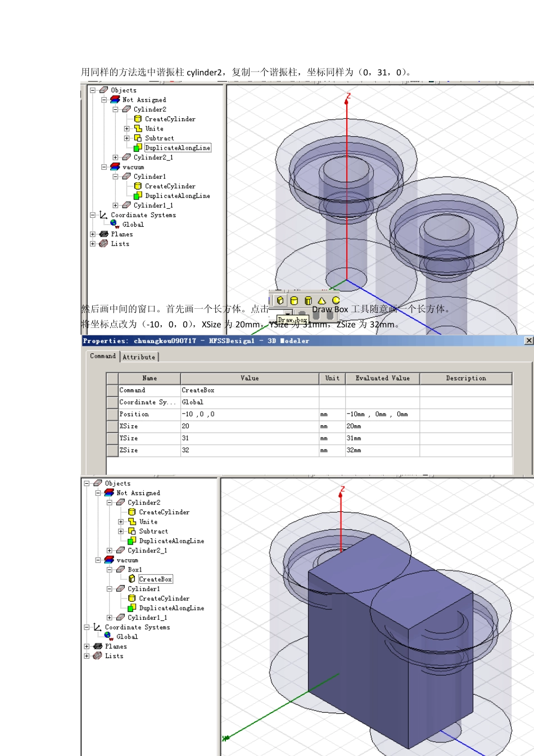Close the Properties dialog window
Screen dimensions: 534x756
pyautogui.click(x=528, y=340)
